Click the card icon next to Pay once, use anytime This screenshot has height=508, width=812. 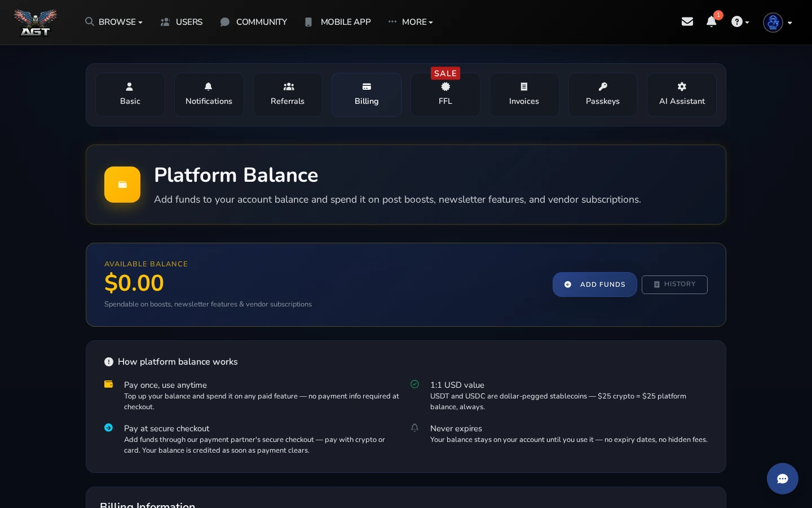click(109, 384)
